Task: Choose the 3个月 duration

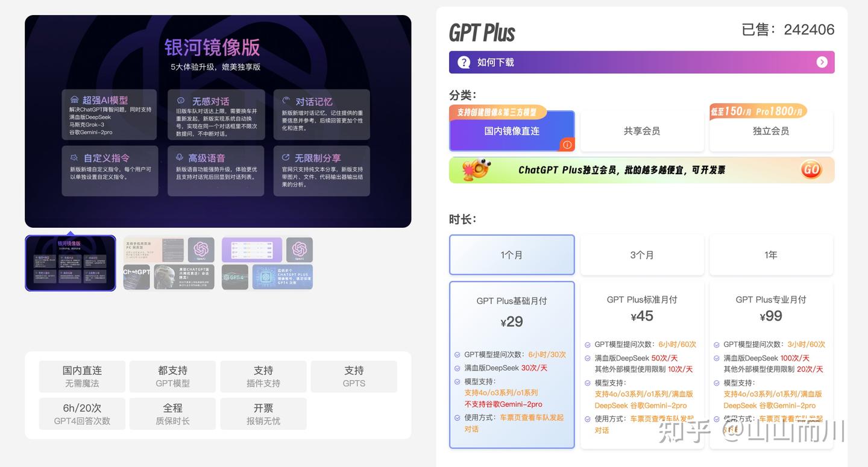Action: coord(642,255)
